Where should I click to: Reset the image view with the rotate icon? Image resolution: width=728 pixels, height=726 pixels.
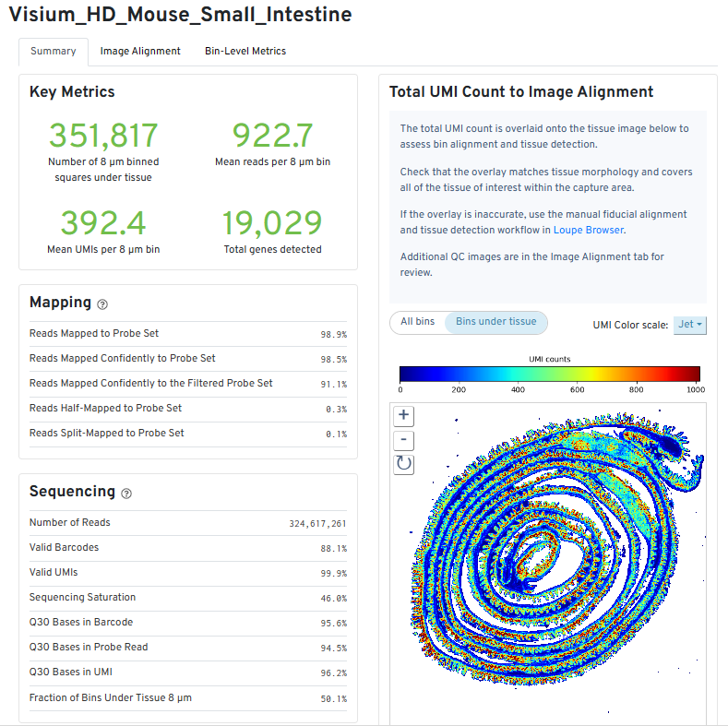pyautogui.click(x=403, y=464)
